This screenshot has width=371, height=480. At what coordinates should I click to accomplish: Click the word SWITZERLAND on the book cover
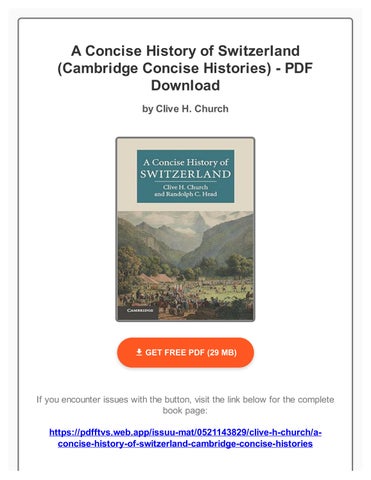pos(185,174)
